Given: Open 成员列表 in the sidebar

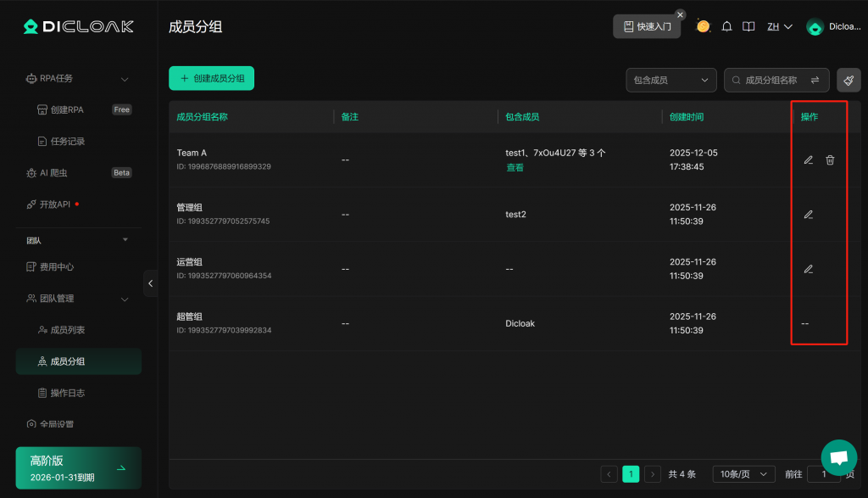Looking at the screenshot, I should (x=68, y=330).
